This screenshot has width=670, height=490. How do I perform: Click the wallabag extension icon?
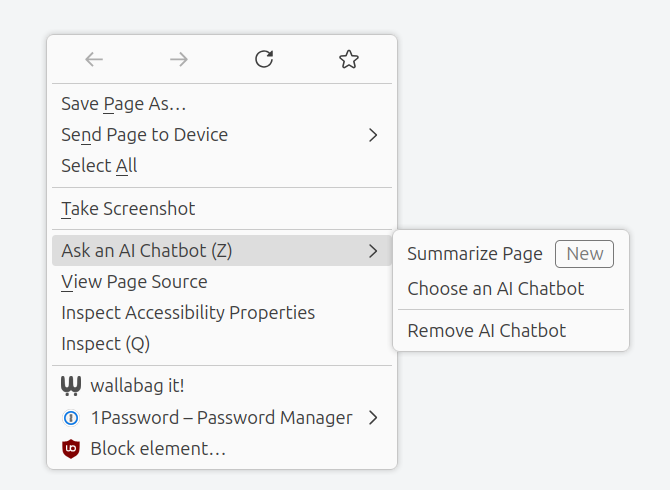[71, 386]
